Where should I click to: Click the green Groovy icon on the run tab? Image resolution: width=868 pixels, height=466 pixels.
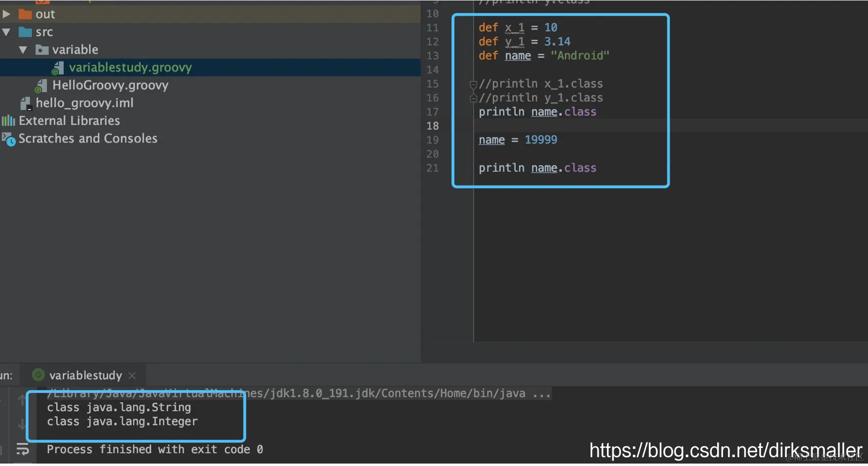tap(38, 375)
